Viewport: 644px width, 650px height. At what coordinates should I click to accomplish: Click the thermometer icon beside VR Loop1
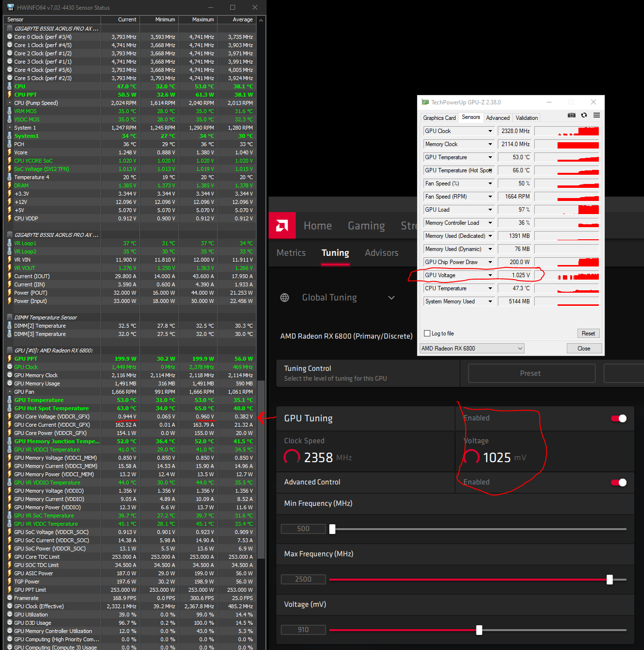tap(10, 243)
